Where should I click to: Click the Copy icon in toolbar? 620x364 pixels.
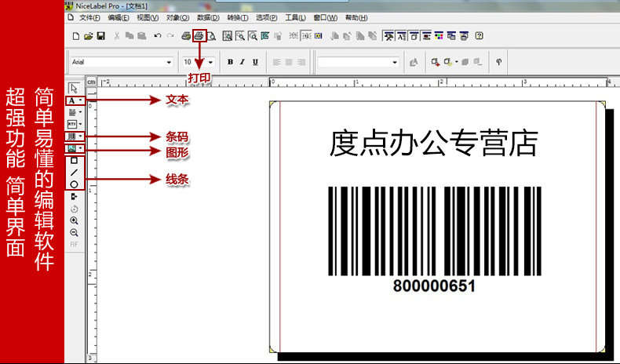click(x=129, y=36)
